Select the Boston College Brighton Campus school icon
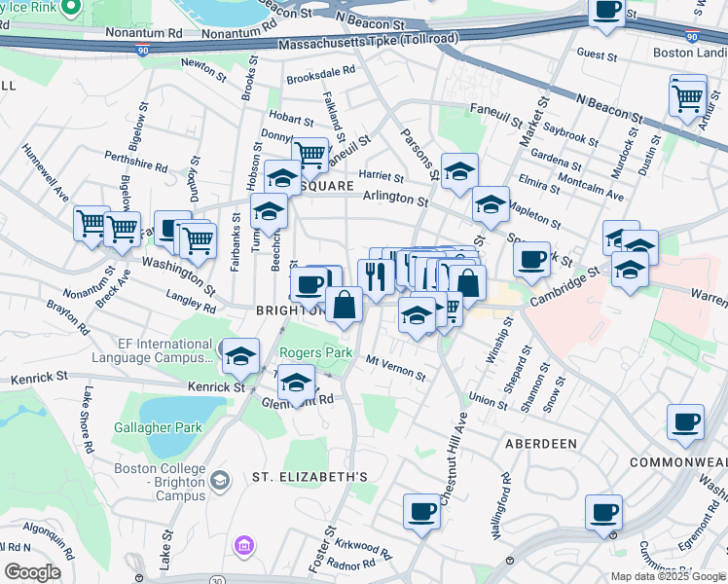728x584 pixels. coord(220,482)
